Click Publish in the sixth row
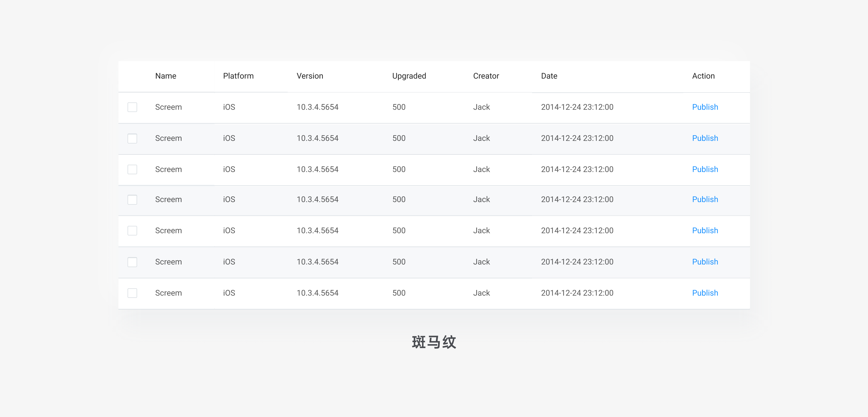Screen dimensions: 868x417 [705, 262]
